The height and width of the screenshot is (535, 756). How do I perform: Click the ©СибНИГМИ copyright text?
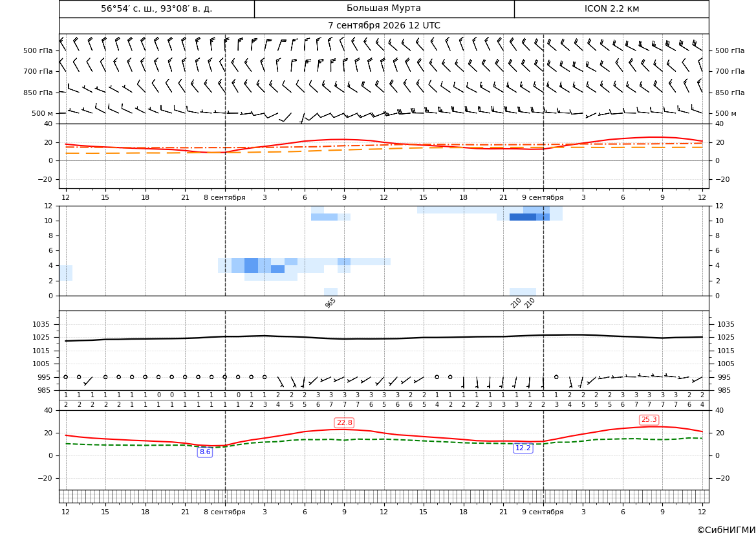(x=726, y=530)
